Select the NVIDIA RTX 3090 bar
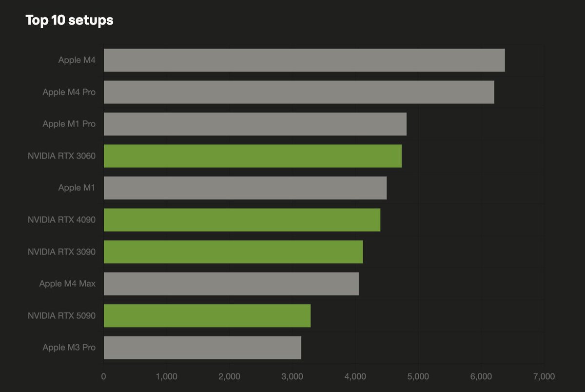Screen dimensions: 585x392 pyautogui.click(x=233, y=252)
